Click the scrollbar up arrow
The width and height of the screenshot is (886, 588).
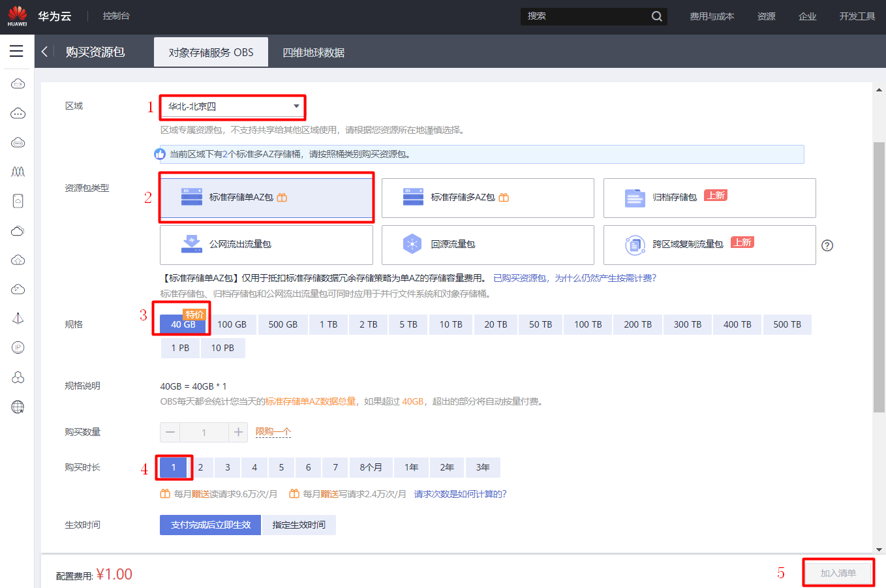(879, 90)
